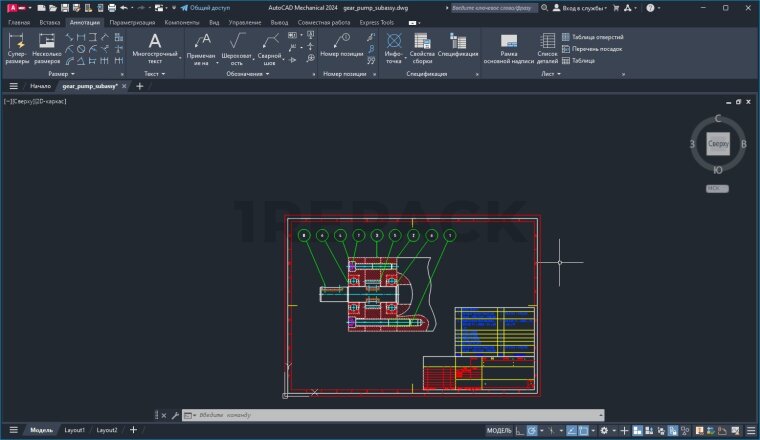Toggle the МОДЕЛЬ space button in status bar
The width and height of the screenshot is (760, 440).
498,430
